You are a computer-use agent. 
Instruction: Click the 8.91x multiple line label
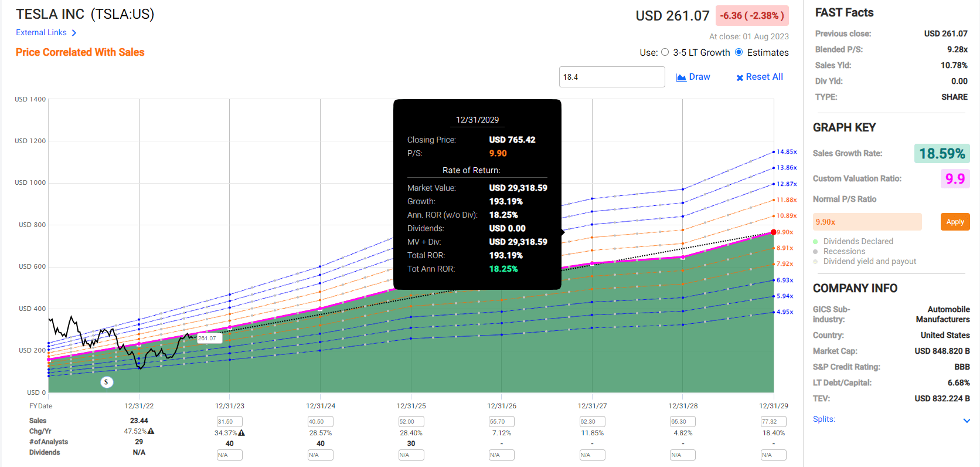pos(785,248)
